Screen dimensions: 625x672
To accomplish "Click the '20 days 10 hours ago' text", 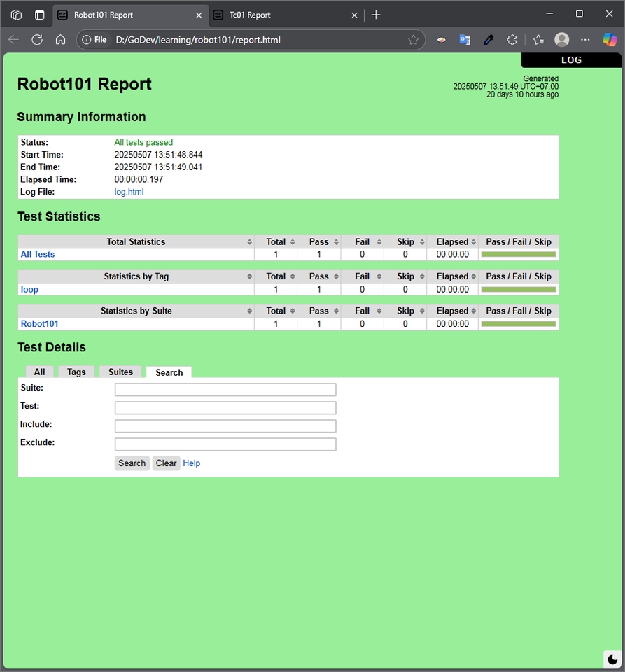I will point(522,94).
